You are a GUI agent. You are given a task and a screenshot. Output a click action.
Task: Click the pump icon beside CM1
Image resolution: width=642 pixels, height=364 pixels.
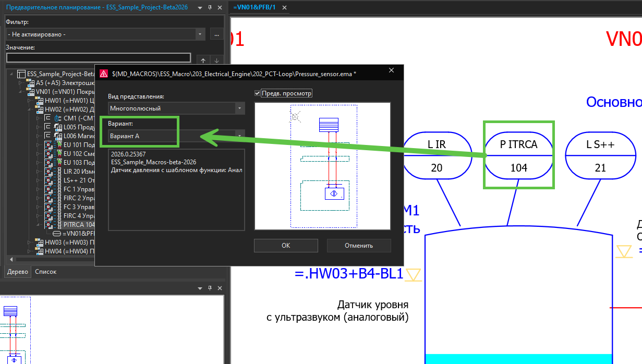pyautogui.click(x=58, y=118)
